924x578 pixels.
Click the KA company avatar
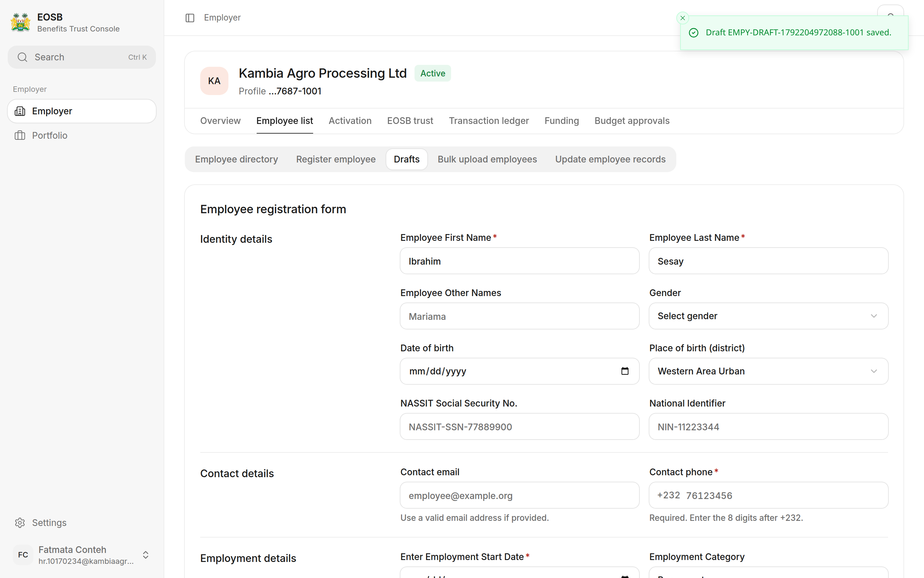click(x=214, y=81)
